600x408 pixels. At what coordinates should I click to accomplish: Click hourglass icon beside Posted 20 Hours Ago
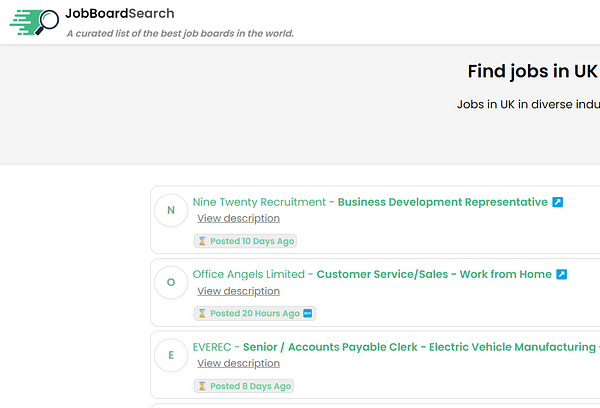202,313
